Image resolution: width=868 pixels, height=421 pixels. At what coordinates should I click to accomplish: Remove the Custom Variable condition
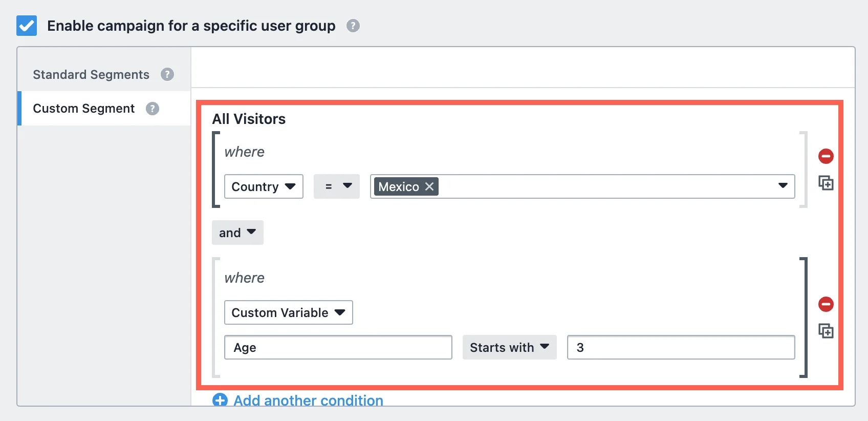pos(826,304)
